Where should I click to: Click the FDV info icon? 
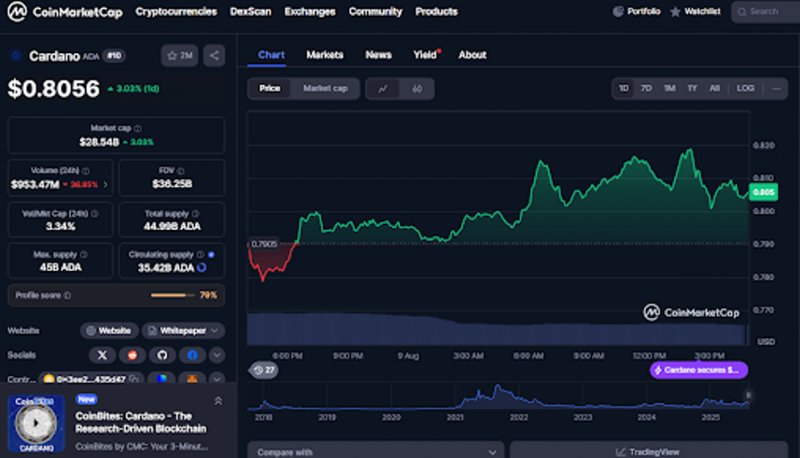point(181,171)
